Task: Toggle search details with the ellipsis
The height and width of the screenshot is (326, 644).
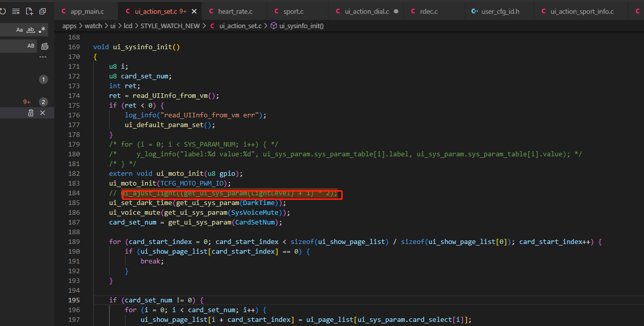Action: click(x=43, y=57)
